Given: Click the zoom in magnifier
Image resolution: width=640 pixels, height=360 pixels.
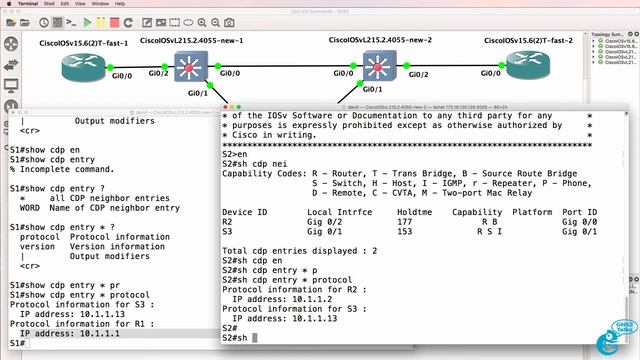Looking at the screenshot, I should pos(202,22).
